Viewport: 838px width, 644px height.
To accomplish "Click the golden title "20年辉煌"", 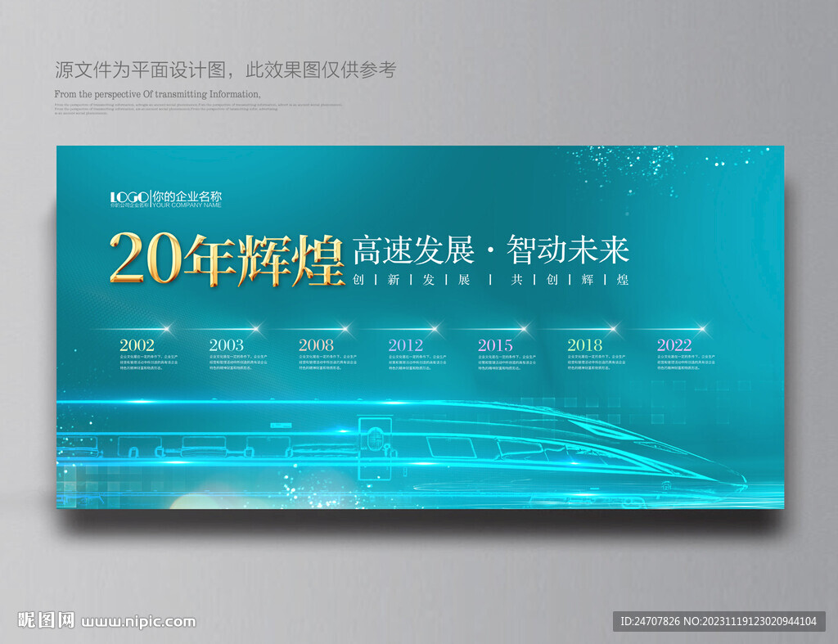I will (227, 259).
